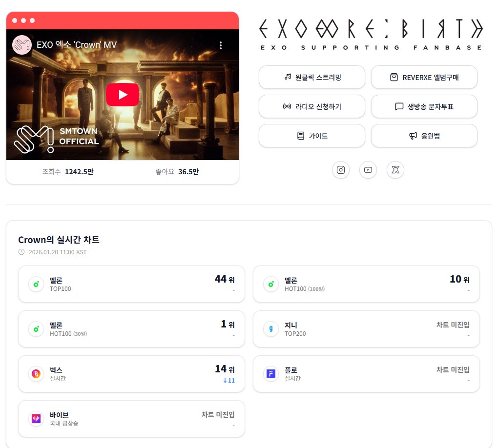Open the SMTOWN channel avatar
This screenshot has width=498, height=448.
tap(21, 45)
